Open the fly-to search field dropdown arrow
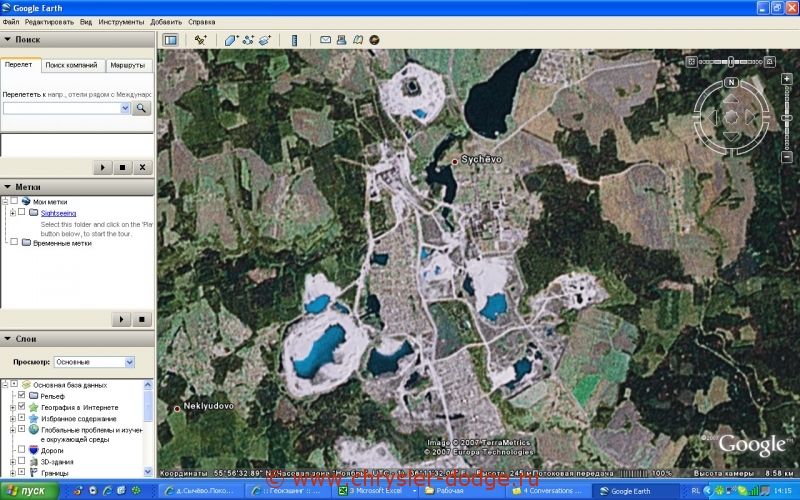Screen dimensions: 800x500 pos(124,108)
